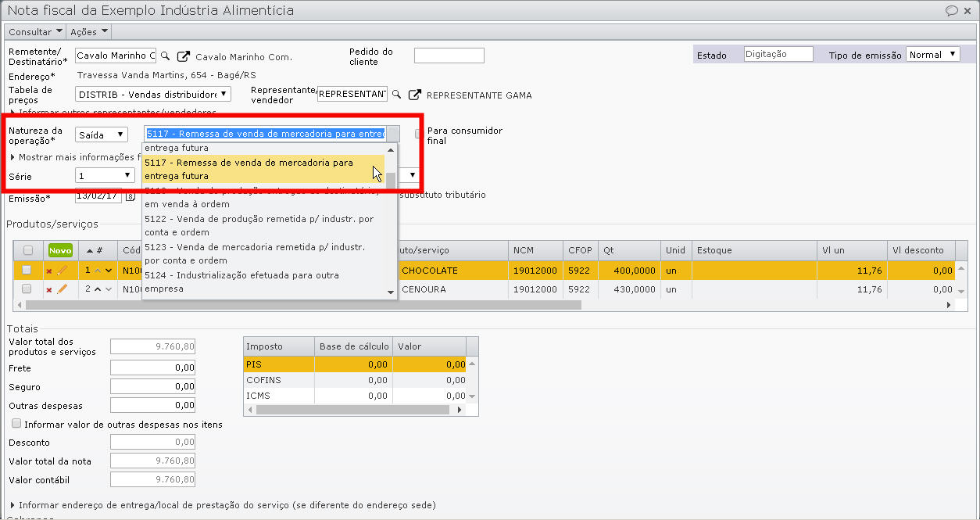Image resolution: width=980 pixels, height=520 pixels.
Task: Click the comment bubble icon in title bar
Action: pos(952,11)
